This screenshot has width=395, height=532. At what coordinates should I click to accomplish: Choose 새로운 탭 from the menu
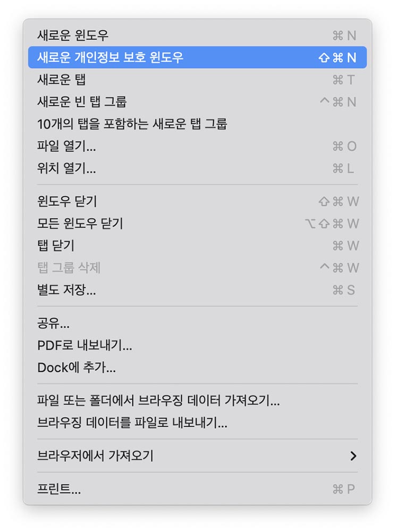point(197,80)
